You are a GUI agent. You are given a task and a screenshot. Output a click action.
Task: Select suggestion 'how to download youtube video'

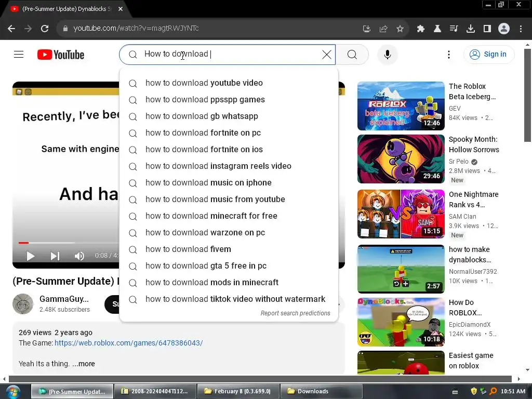click(229, 83)
